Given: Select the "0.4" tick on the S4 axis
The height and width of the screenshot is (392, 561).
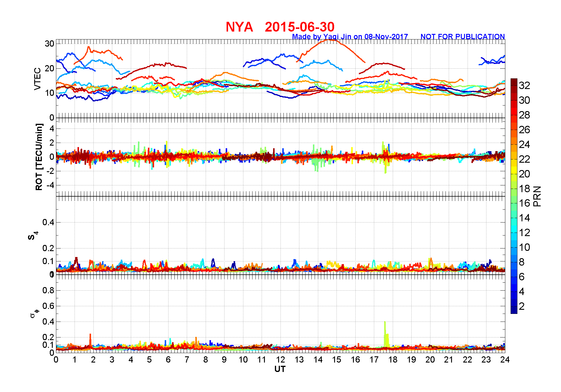Looking at the screenshot, I should (48, 222).
